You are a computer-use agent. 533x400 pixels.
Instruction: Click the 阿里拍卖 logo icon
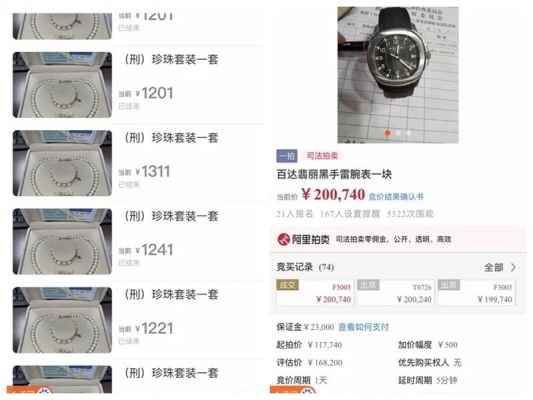(x=283, y=239)
